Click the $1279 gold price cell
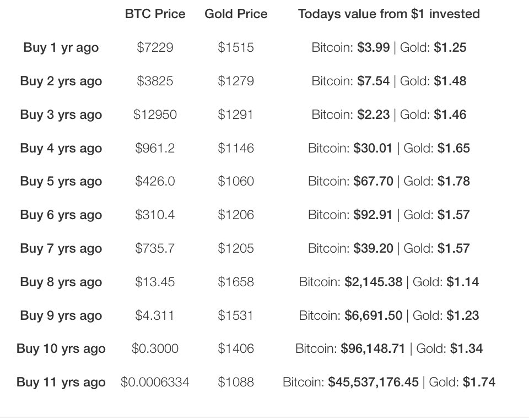Image resolution: width=529 pixels, height=420 pixels. [236, 81]
